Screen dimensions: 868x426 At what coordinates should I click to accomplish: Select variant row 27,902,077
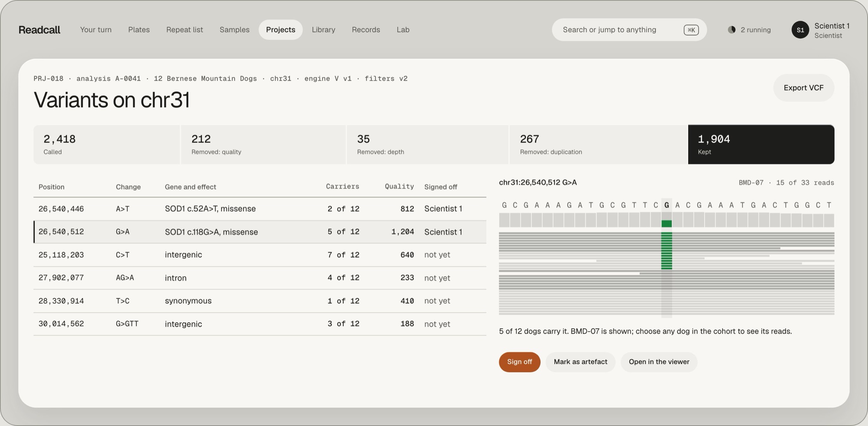tap(260, 278)
